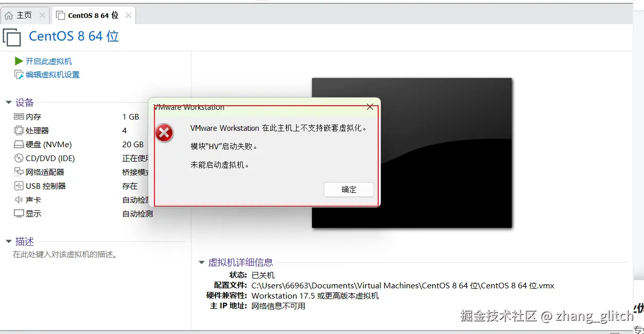Viewport: 644px width, 334px height.
Task: Click the USB controller icon
Action: click(x=19, y=186)
